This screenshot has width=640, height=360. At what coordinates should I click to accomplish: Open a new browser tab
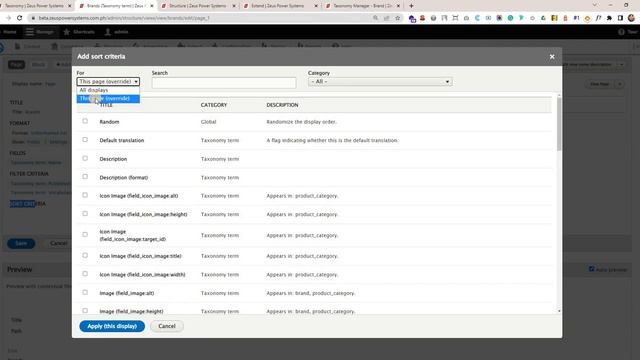(411, 6)
